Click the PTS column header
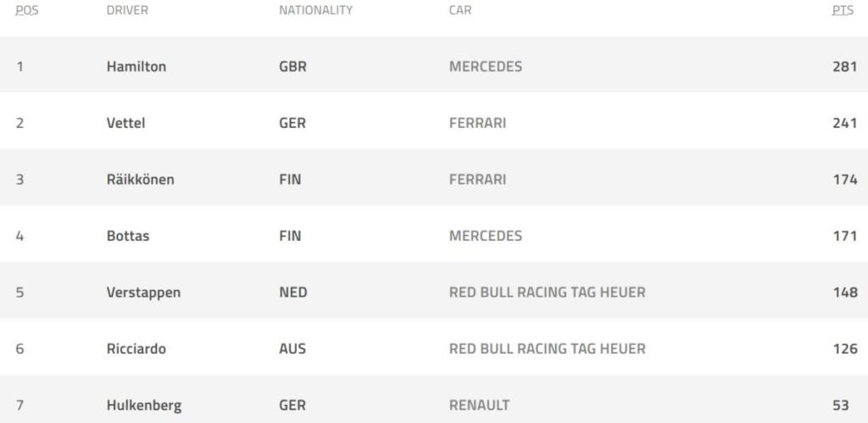 (844, 11)
